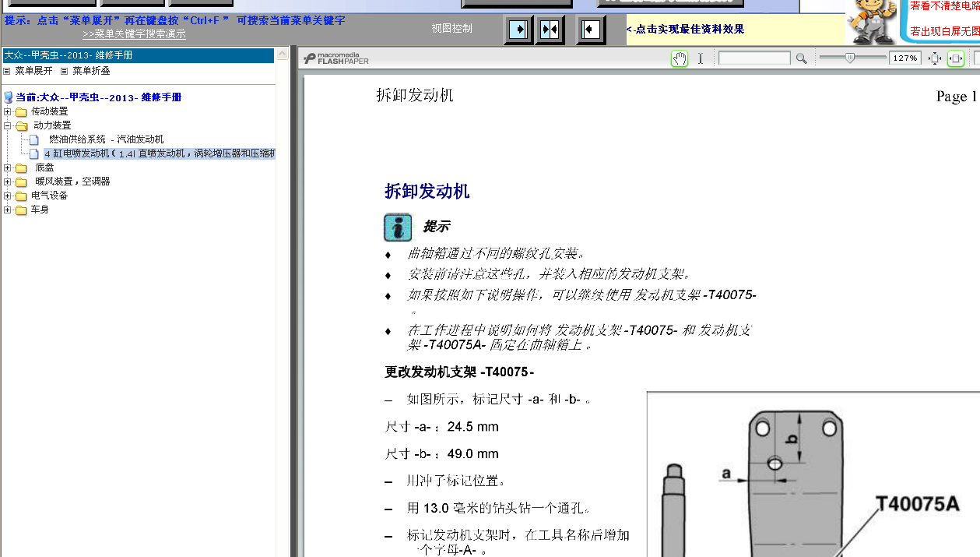Select the hand pan tool in FlashPaper
The height and width of the screenshot is (557, 980).
click(x=680, y=58)
